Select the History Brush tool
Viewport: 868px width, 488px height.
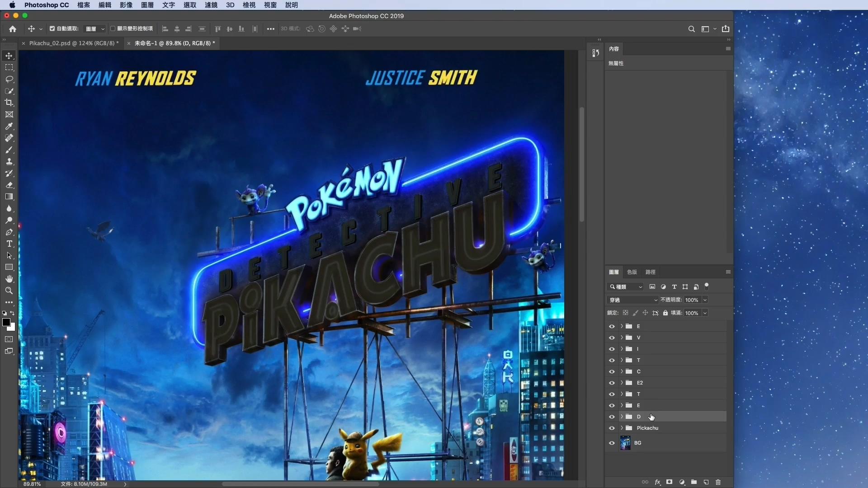[x=9, y=173]
